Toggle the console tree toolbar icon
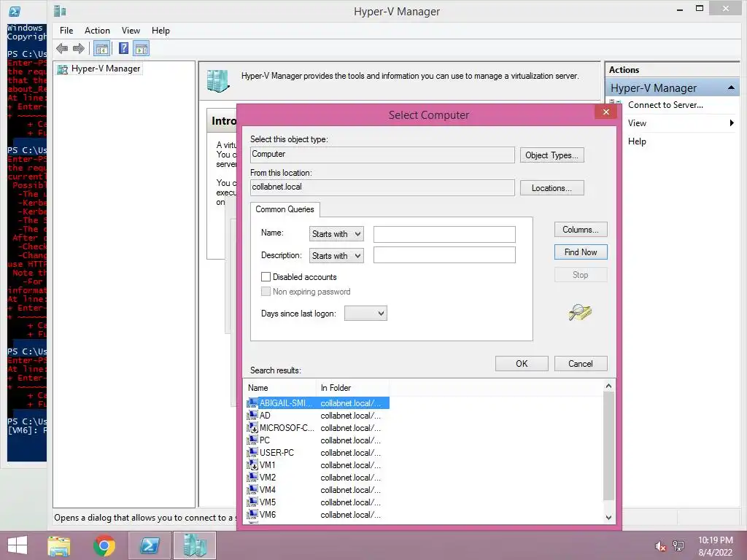This screenshot has width=747, height=560. point(102,48)
